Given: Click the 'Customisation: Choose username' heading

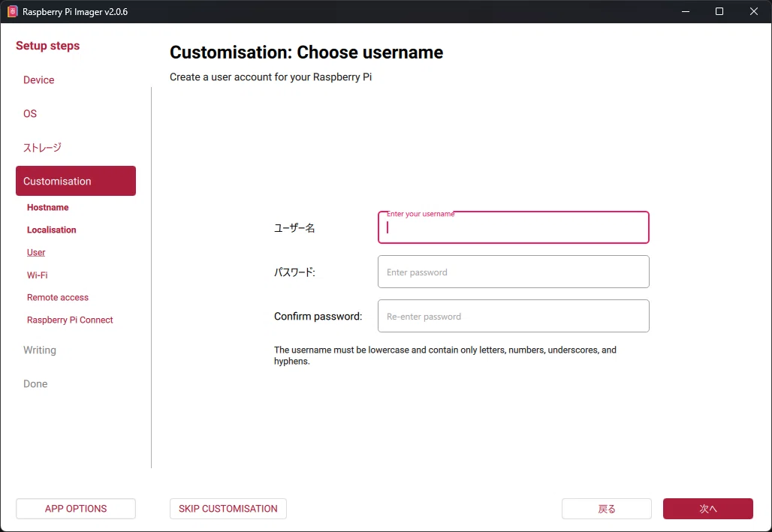Looking at the screenshot, I should point(306,53).
